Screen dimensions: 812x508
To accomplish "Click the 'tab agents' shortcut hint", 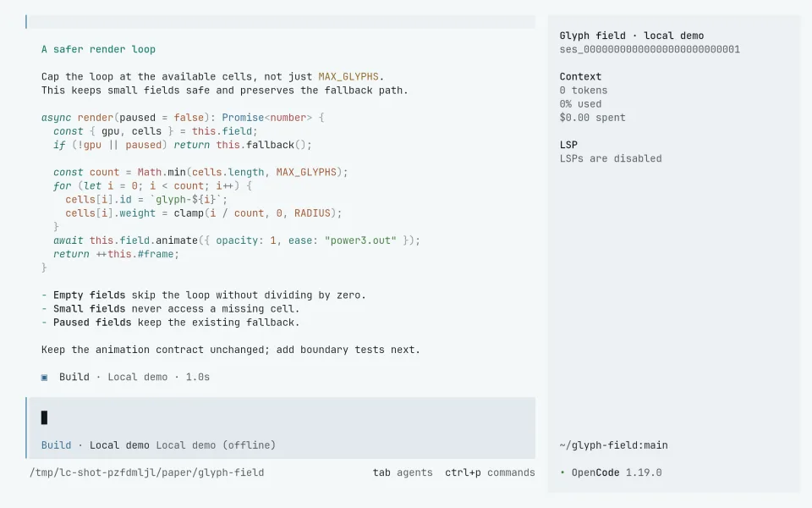I will click(403, 472).
